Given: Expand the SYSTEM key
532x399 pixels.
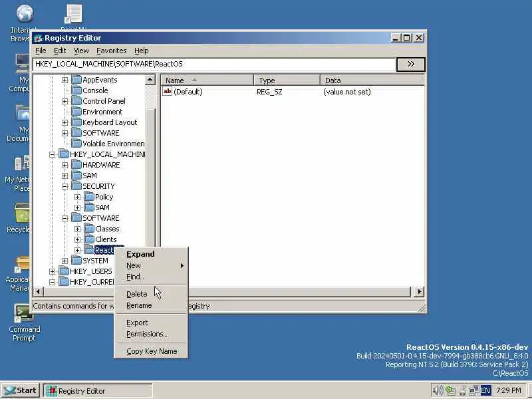Looking at the screenshot, I should tap(65, 261).
